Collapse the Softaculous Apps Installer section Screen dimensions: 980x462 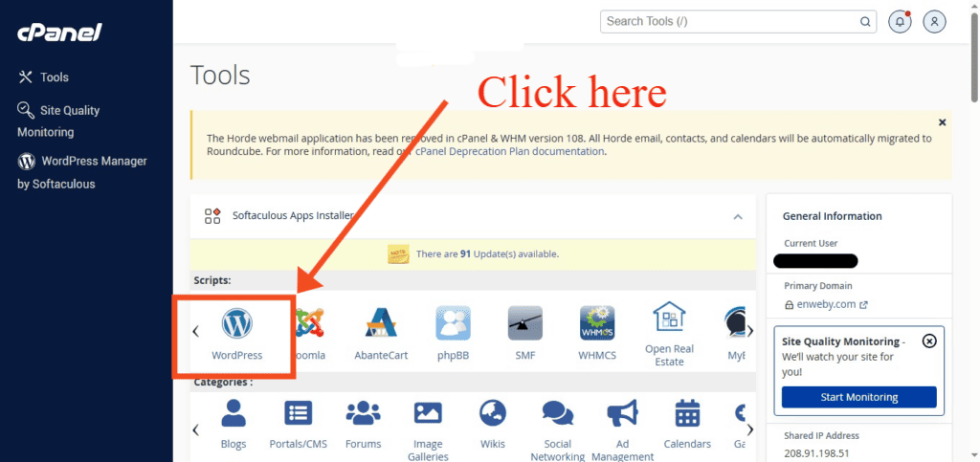(738, 216)
